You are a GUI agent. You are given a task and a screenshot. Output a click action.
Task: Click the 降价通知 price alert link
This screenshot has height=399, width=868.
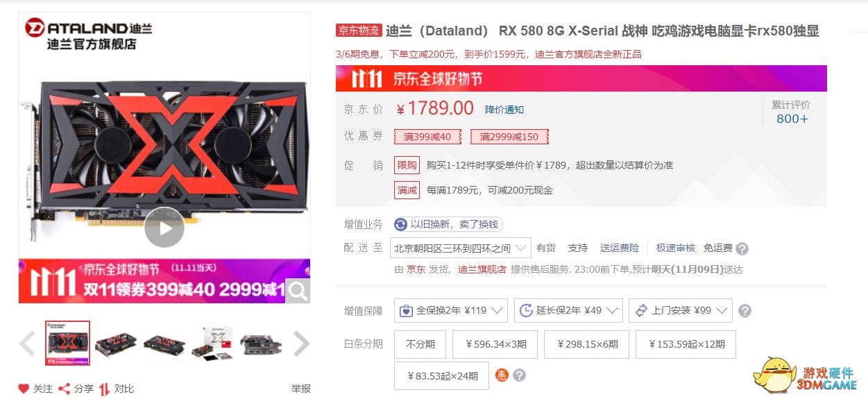point(504,110)
